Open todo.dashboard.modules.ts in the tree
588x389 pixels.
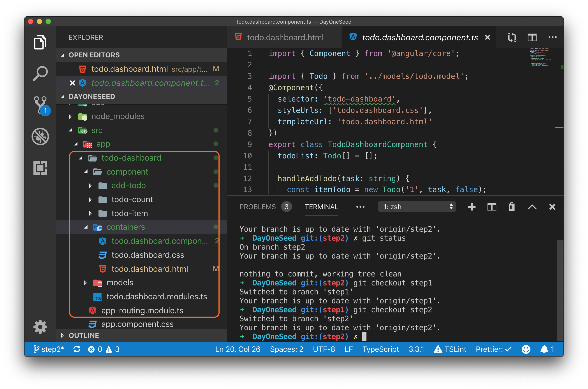[141, 296]
